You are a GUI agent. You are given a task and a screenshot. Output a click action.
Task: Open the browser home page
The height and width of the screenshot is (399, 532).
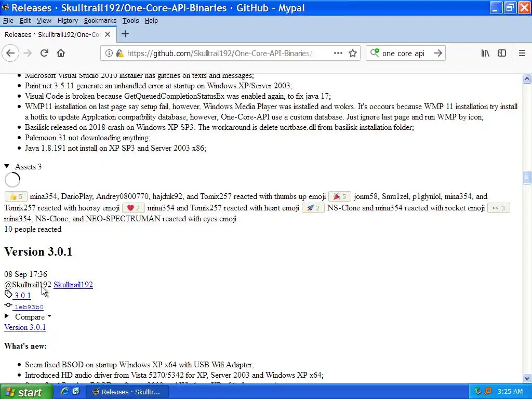61,54
